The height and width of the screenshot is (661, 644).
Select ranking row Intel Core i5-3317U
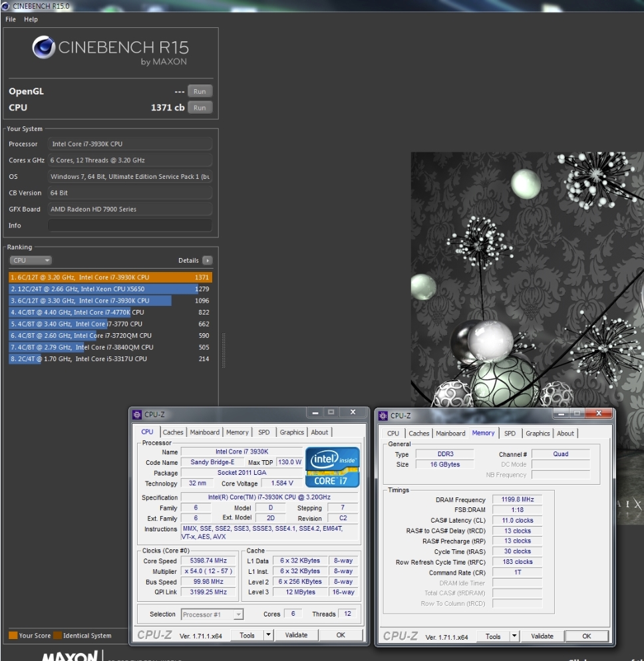point(110,358)
